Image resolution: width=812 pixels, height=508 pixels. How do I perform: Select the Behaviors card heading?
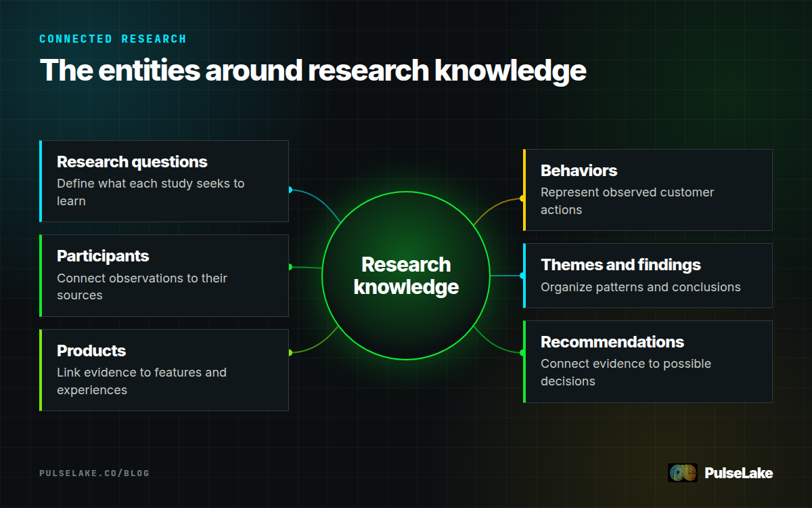579,171
